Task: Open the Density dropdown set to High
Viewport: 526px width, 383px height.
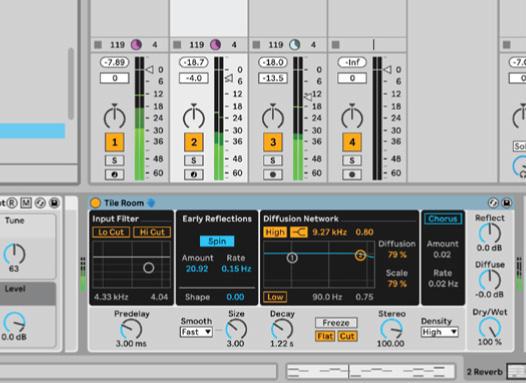Action: pyautogui.click(x=439, y=332)
